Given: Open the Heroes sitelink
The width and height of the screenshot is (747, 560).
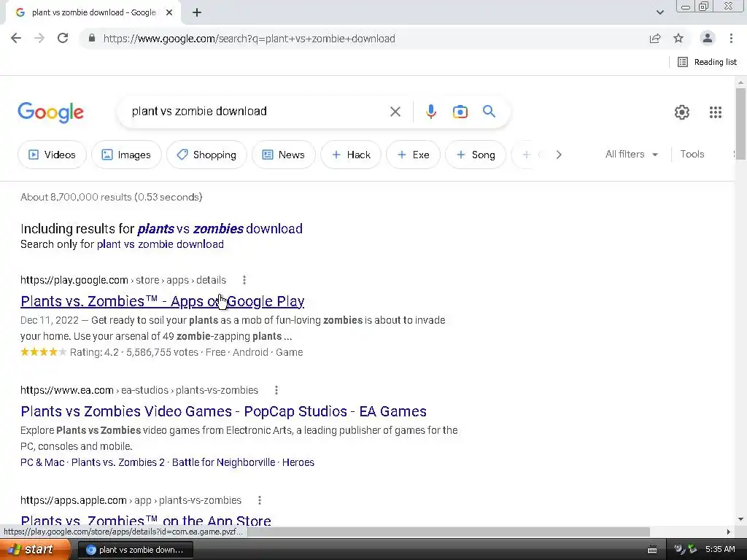Looking at the screenshot, I should (298, 462).
